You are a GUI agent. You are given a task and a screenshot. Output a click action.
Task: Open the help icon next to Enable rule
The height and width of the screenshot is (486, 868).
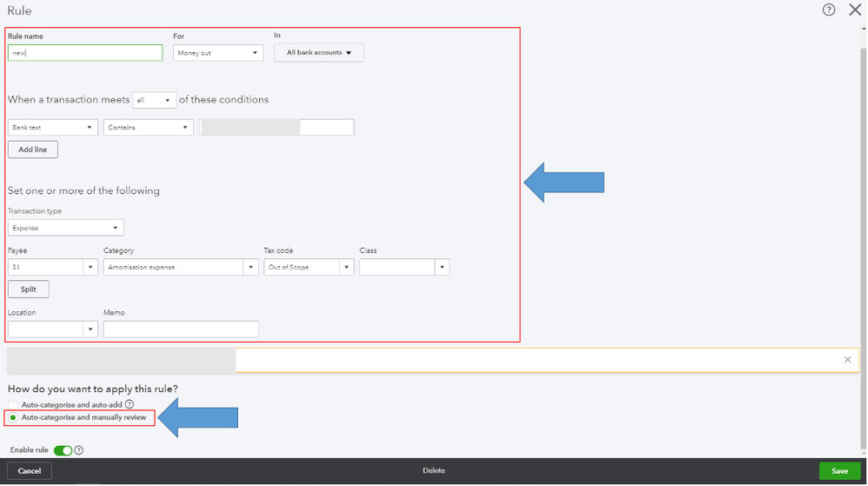coord(78,450)
